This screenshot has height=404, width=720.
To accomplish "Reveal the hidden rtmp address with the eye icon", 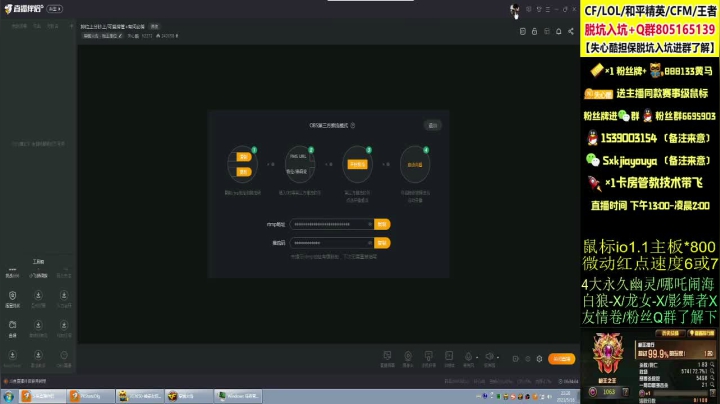I will 370,224.
